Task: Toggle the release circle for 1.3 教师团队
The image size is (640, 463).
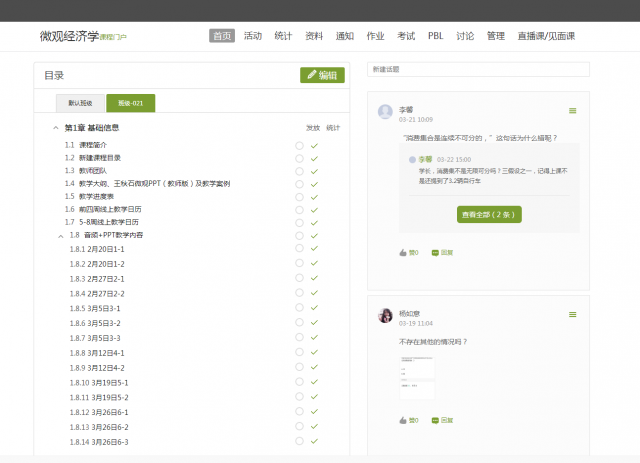Action: point(299,171)
